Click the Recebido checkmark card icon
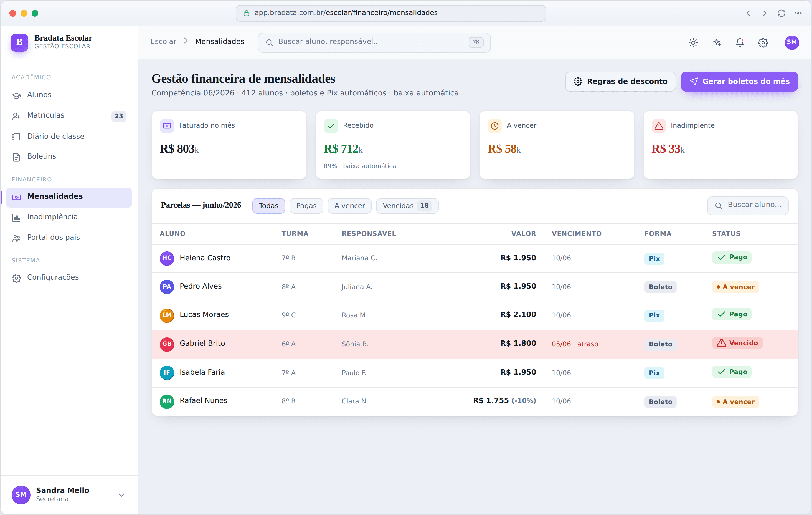Image resolution: width=812 pixels, height=515 pixels. coord(331,126)
